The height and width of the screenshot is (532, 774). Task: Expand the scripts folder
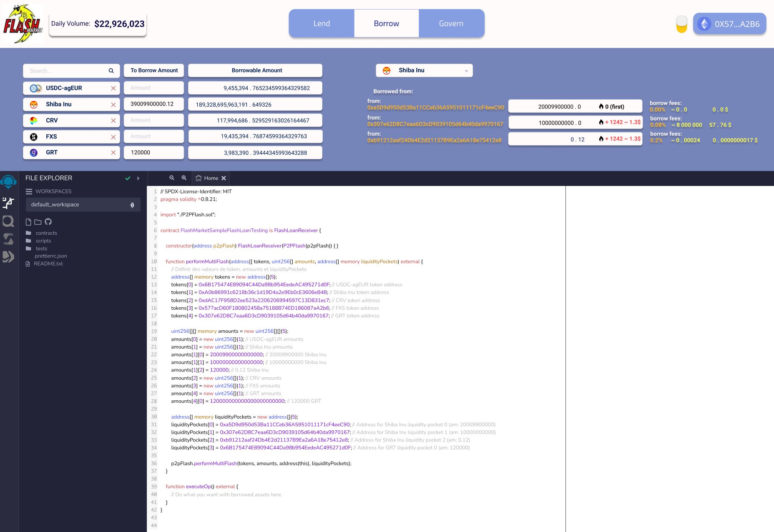pyautogui.click(x=38, y=241)
